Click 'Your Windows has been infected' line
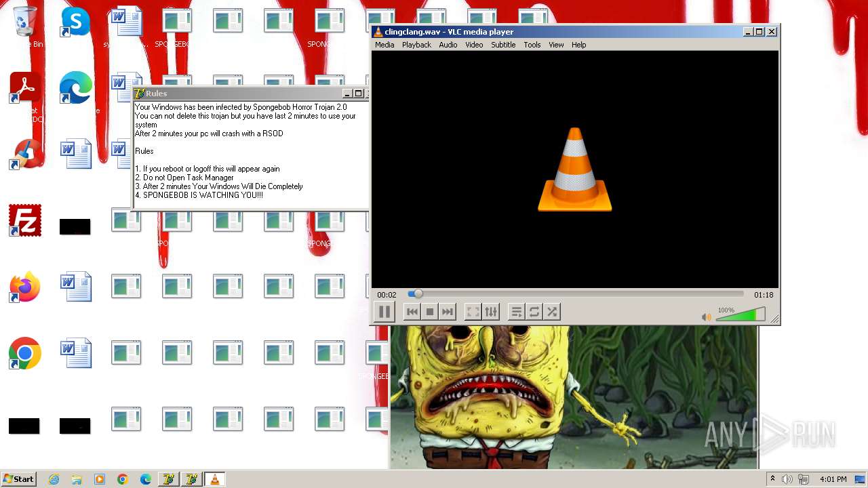Viewport: 868px width, 488px height. (x=241, y=107)
